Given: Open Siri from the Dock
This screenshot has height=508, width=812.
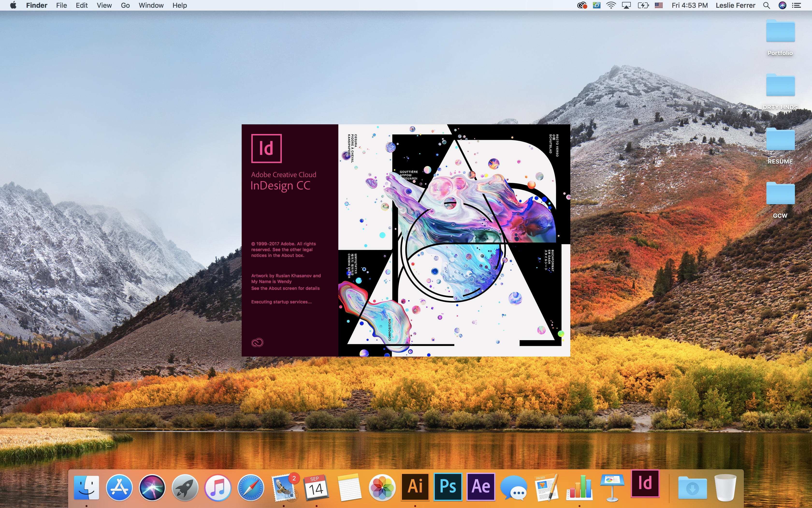Looking at the screenshot, I should (x=152, y=487).
